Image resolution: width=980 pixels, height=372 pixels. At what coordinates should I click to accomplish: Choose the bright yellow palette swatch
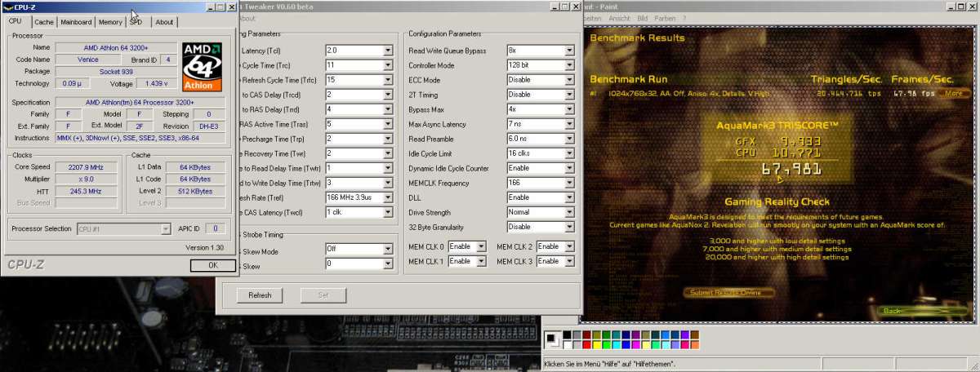(x=597, y=345)
